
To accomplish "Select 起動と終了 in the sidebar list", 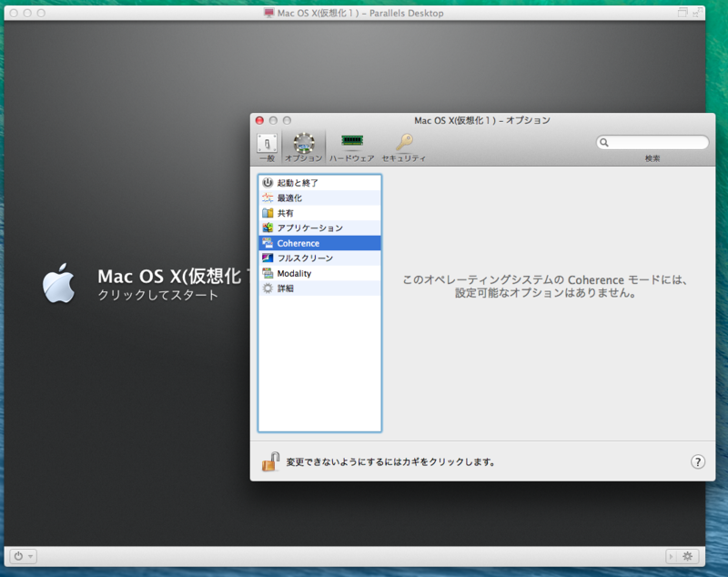I will (319, 183).
